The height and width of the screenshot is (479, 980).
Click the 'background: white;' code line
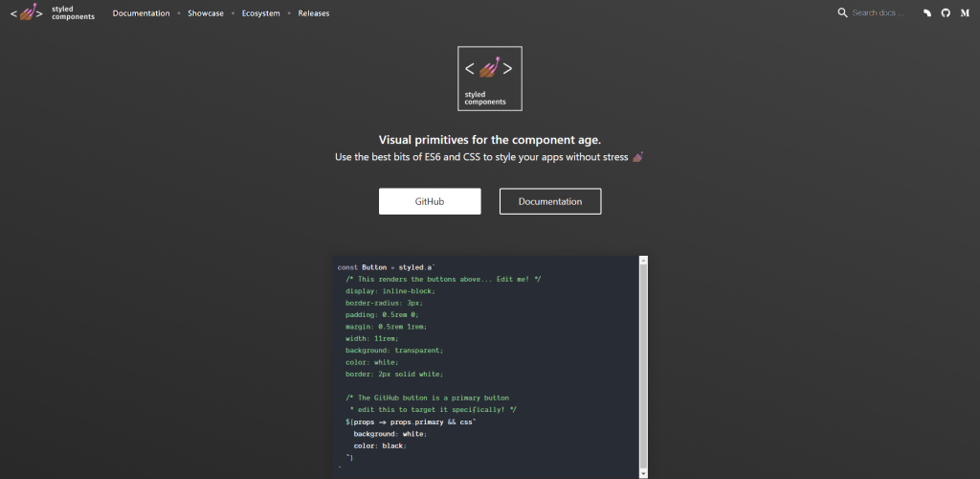point(390,434)
